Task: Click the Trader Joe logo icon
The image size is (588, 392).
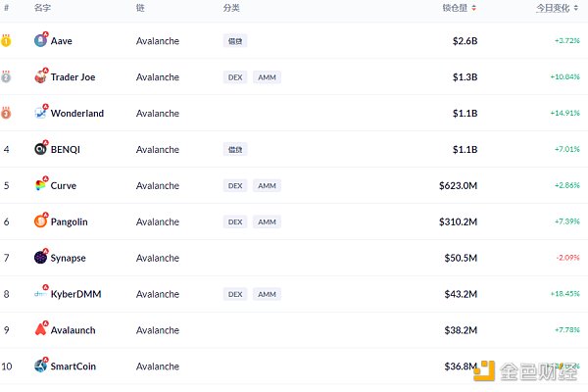Action: pyautogui.click(x=40, y=77)
